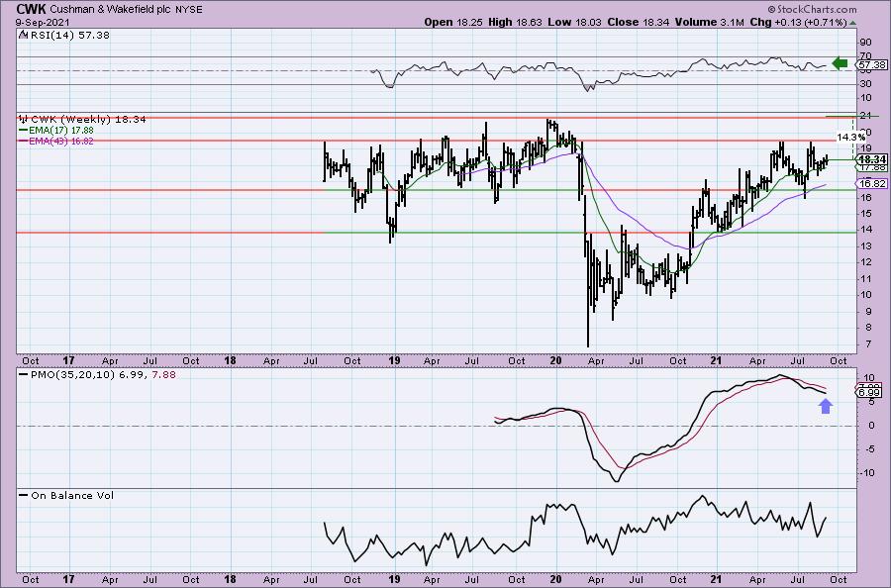Click the 18.34 last price tag on axis
The image size is (891, 588).
[872, 159]
